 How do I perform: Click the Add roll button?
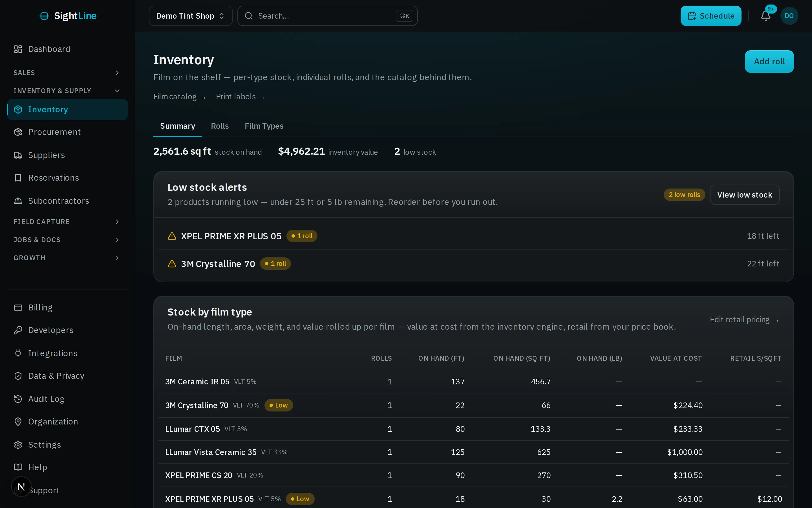[769, 62]
